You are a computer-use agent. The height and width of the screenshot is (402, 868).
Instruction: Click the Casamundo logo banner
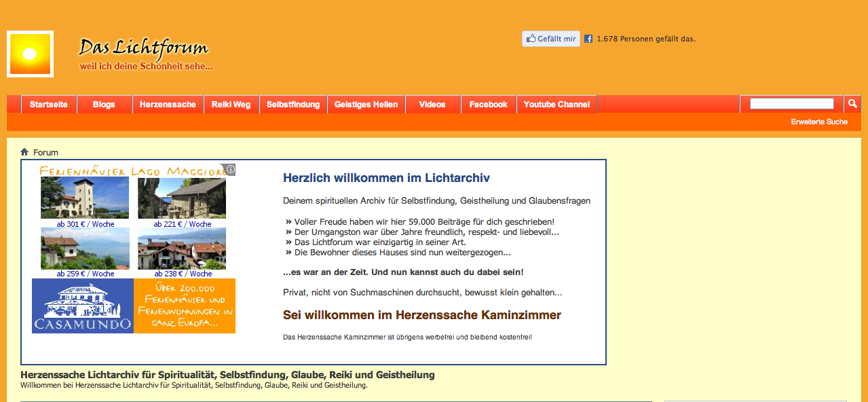83,306
